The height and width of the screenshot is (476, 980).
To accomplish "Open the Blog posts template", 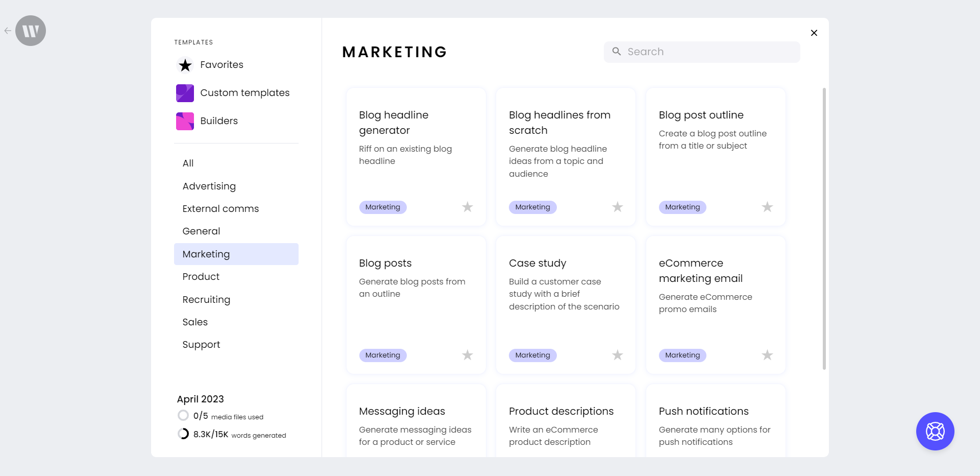I will coord(416,305).
